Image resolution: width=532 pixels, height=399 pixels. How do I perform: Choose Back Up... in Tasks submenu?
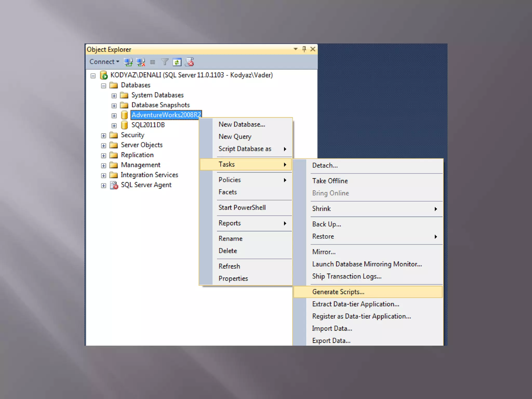[x=368, y=224]
